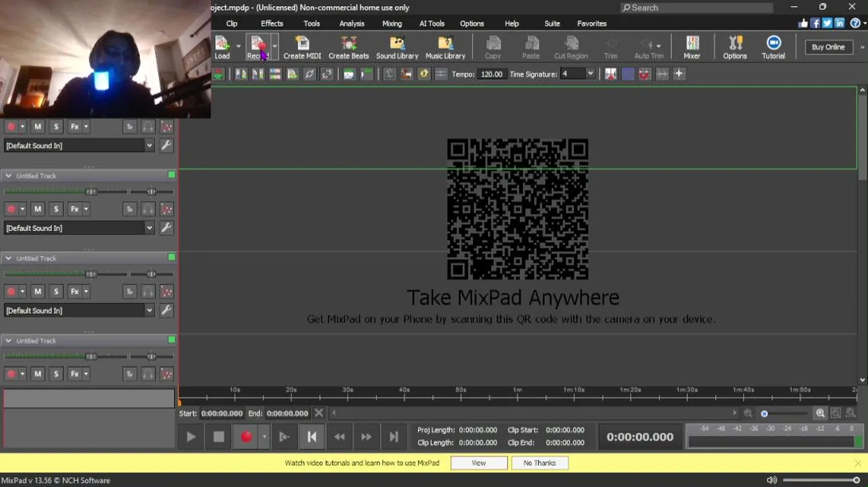Toggle the green square on the bottom-most Untitled Track
Screen dimensions: 868x487
coord(172,340)
